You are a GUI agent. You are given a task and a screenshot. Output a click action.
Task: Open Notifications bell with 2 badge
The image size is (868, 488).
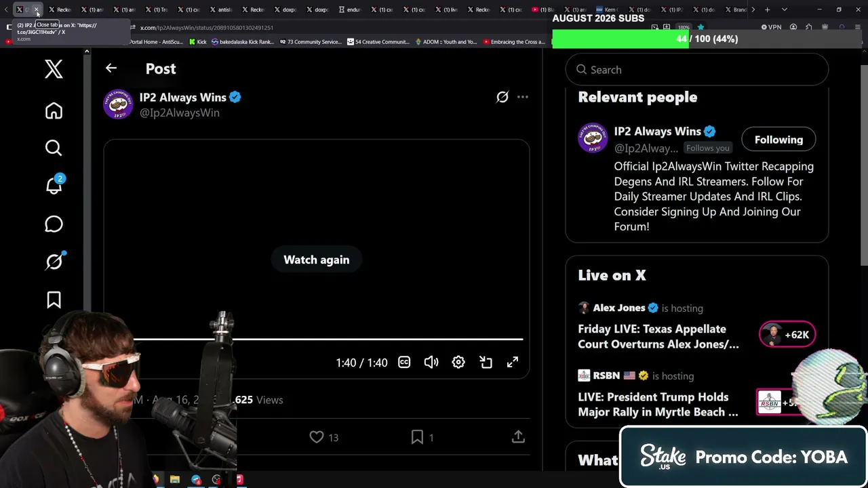54,184
